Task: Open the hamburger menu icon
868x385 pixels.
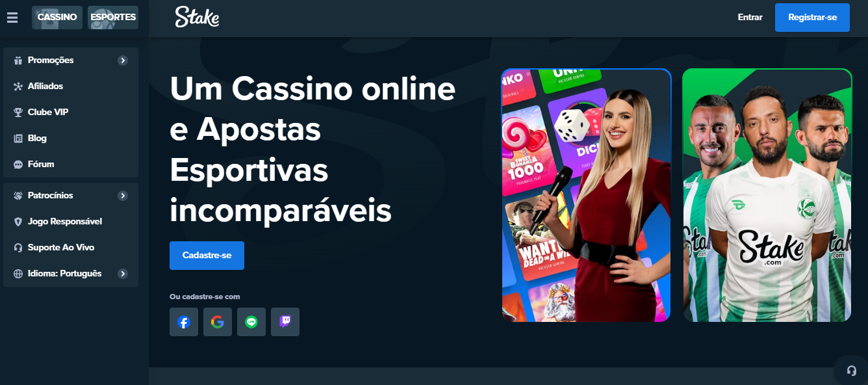Action: click(12, 18)
